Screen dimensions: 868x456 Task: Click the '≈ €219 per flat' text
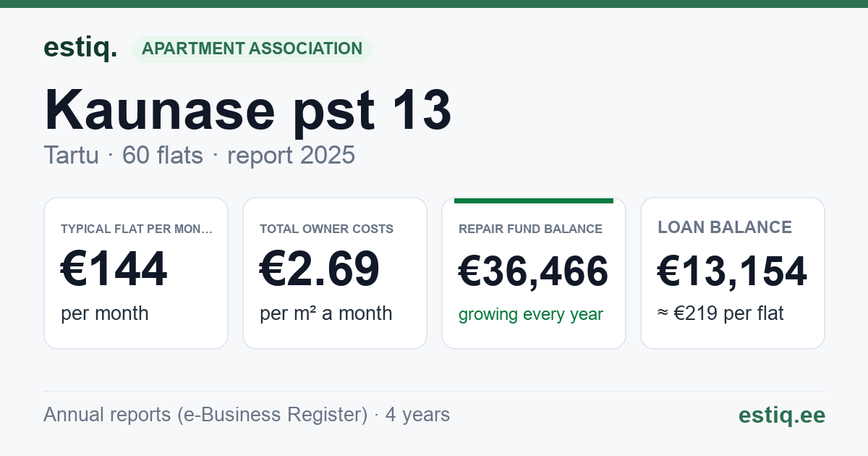tap(720, 313)
